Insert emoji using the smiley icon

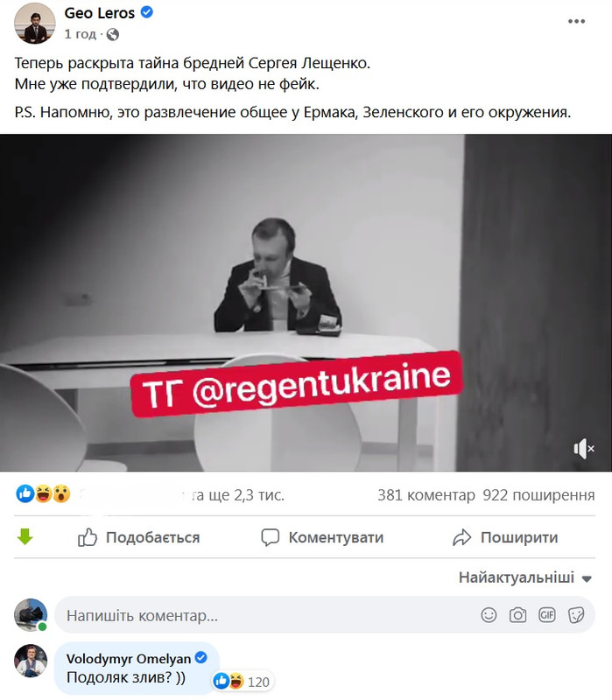point(489,615)
